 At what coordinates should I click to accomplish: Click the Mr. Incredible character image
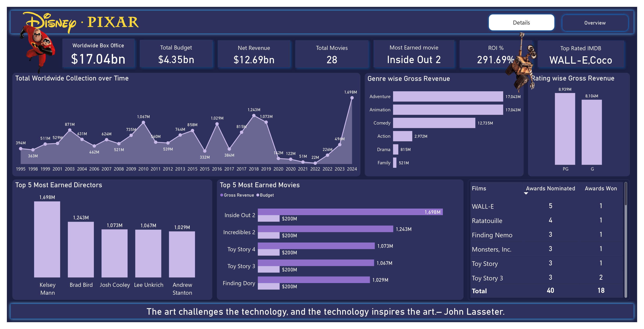38,49
